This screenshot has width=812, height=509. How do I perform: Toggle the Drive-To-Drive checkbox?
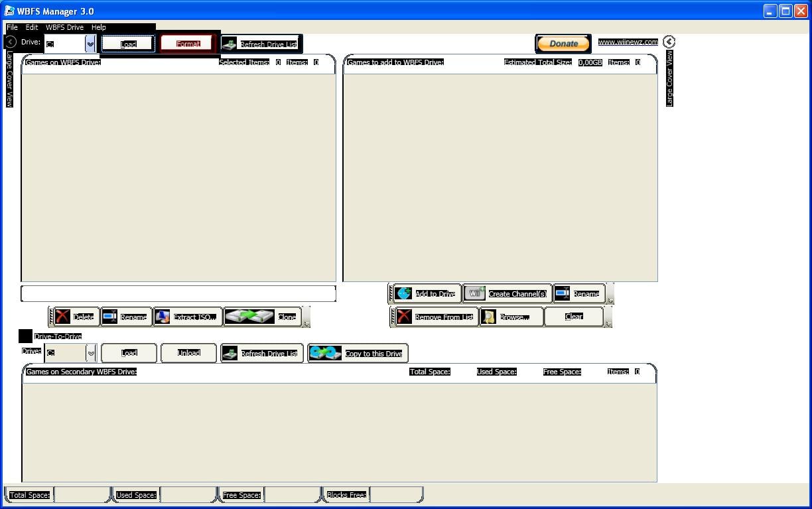(x=25, y=336)
